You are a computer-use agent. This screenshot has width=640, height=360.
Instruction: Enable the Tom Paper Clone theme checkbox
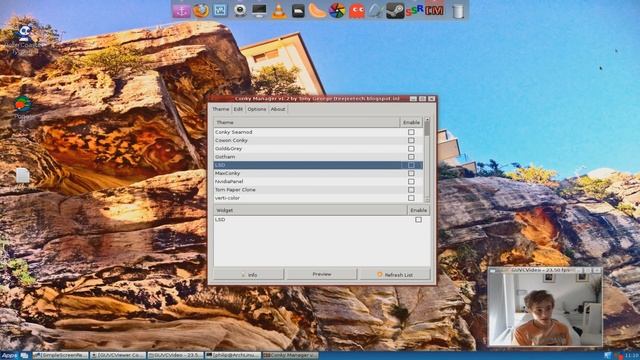point(411,190)
